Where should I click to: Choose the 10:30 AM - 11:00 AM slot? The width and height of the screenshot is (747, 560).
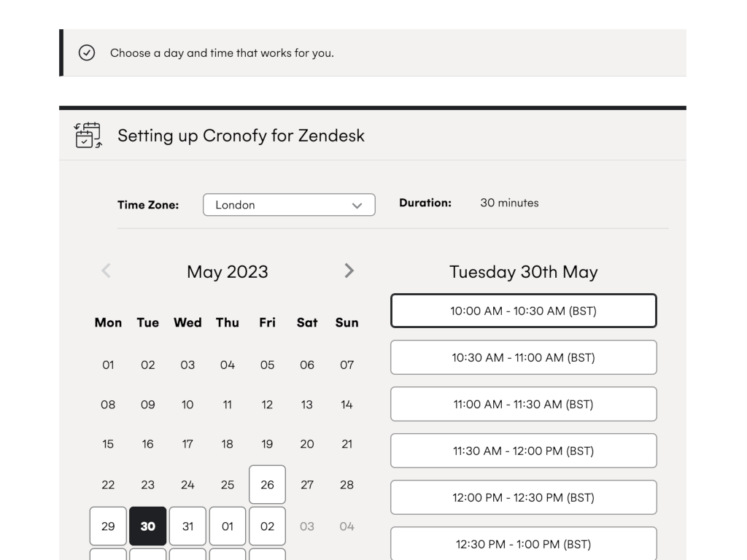pyautogui.click(x=523, y=358)
